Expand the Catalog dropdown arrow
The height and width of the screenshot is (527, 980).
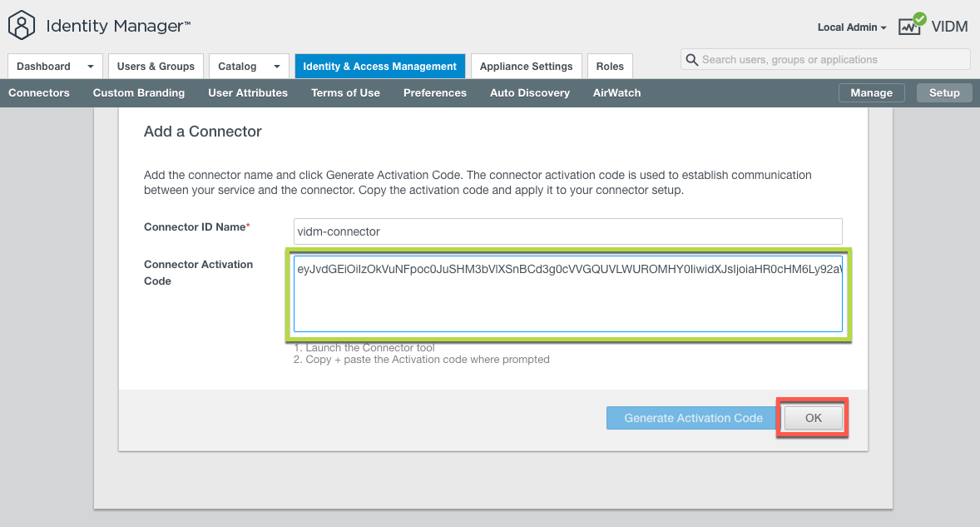pyautogui.click(x=277, y=67)
